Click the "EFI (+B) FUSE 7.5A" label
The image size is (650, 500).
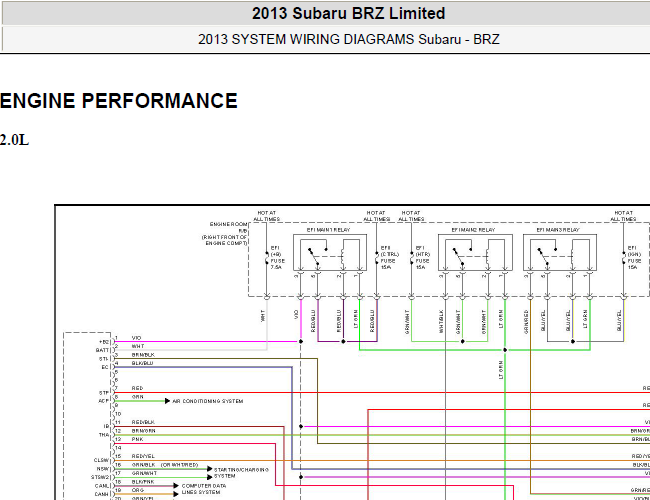tap(278, 257)
